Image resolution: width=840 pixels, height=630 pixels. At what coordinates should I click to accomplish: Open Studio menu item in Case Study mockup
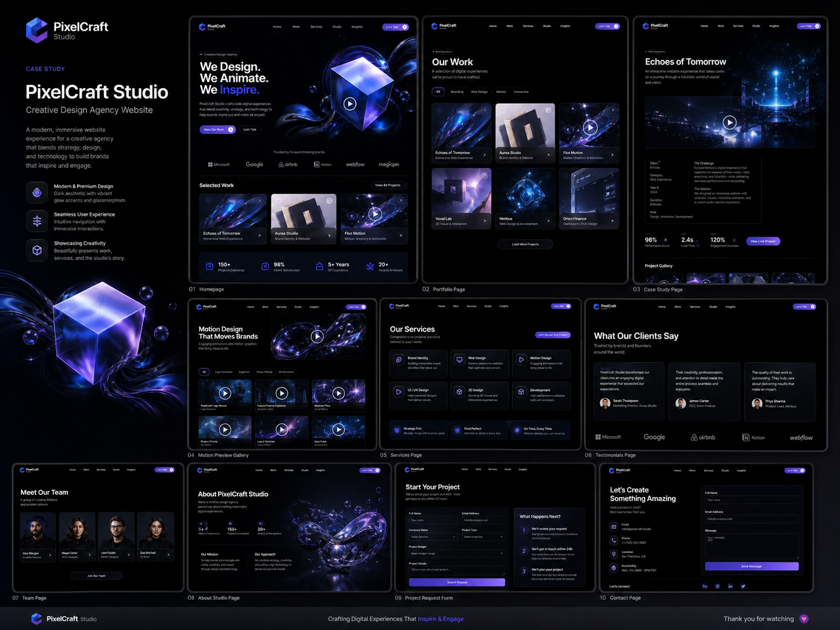(756, 26)
